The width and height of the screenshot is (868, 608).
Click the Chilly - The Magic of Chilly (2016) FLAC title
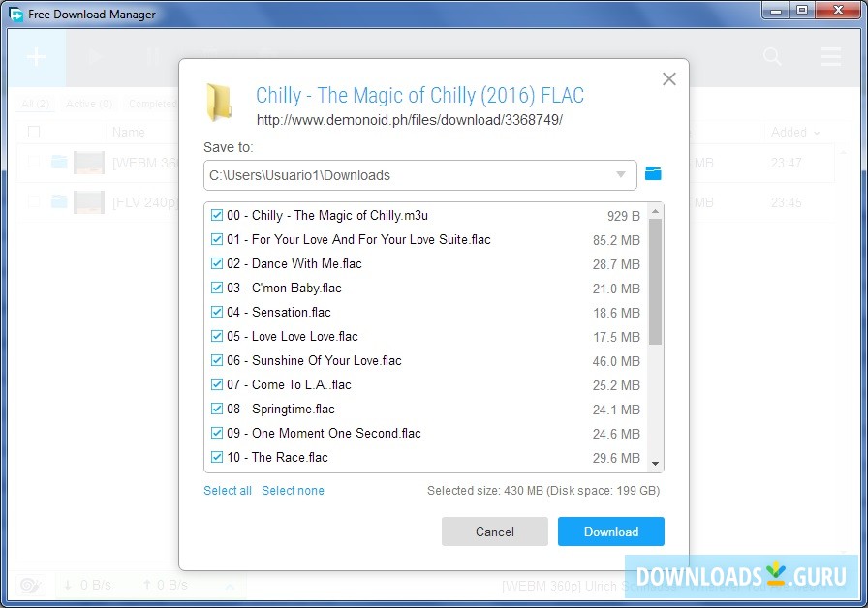(419, 95)
